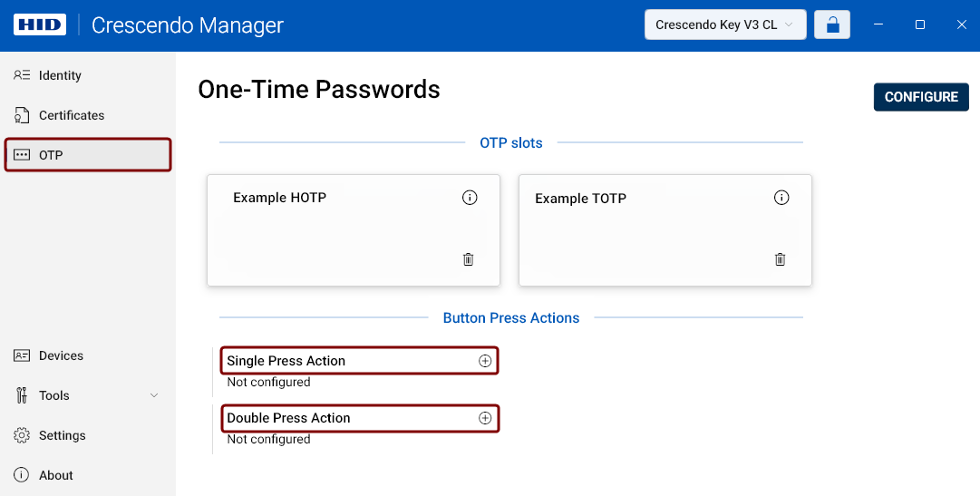This screenshot has width=980, height=496.
Task: Click the One-Time Passwords page title
Action: click(x=319, y=90)
